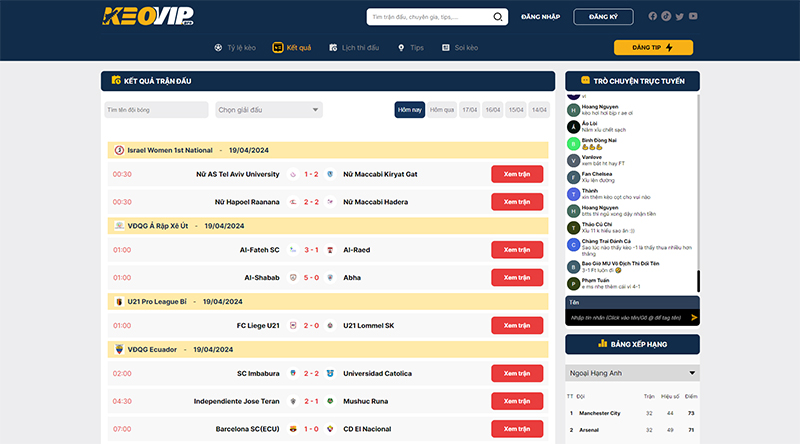Click Xem trận for FC Liege U21 match

[517, 326]
